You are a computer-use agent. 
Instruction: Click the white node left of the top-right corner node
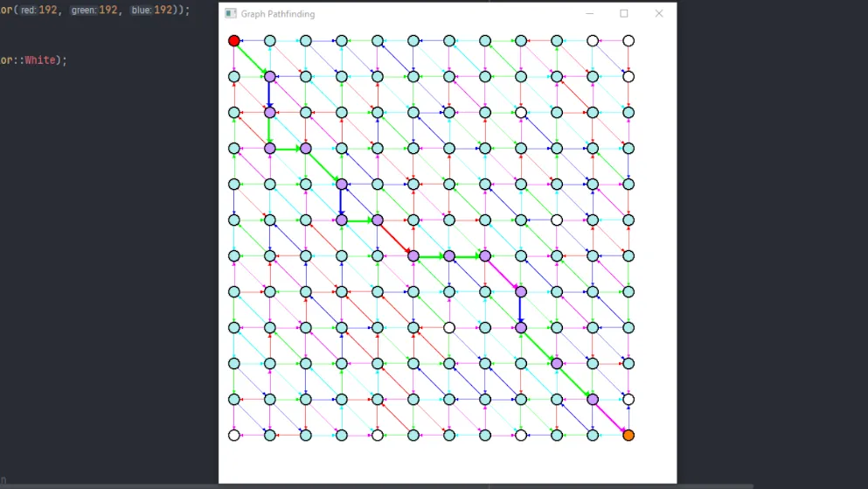click(593, 41)
